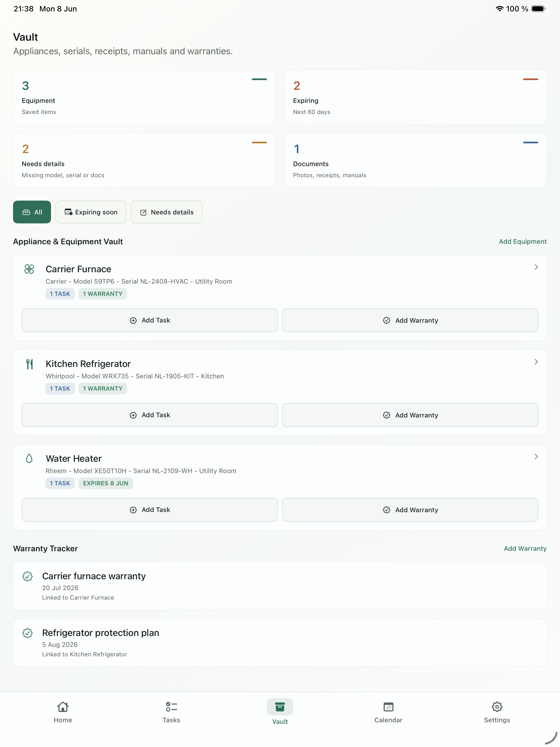Click Add Warranty link in Warranty Tracker
The width and height of the screenshot is (560, 747).
click(x=525, y=548)
